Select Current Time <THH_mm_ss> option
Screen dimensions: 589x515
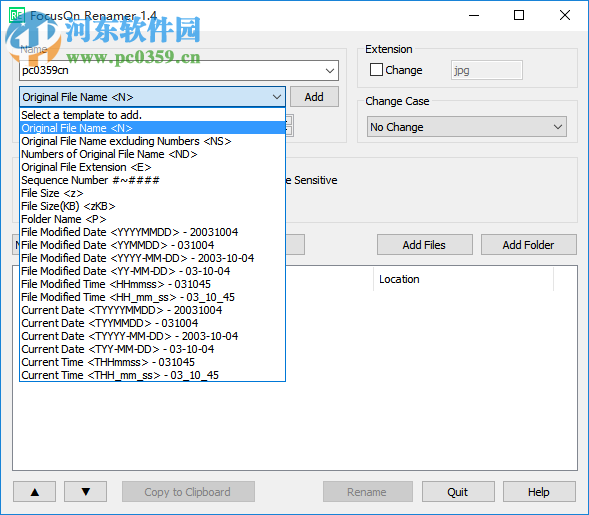pyautogui.click(x=153, y=375)
